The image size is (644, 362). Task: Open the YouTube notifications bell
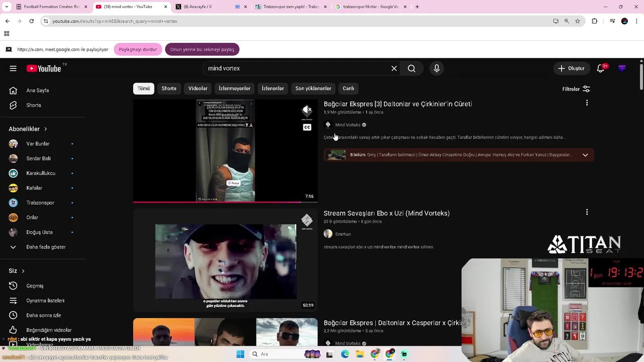[601, 68]
